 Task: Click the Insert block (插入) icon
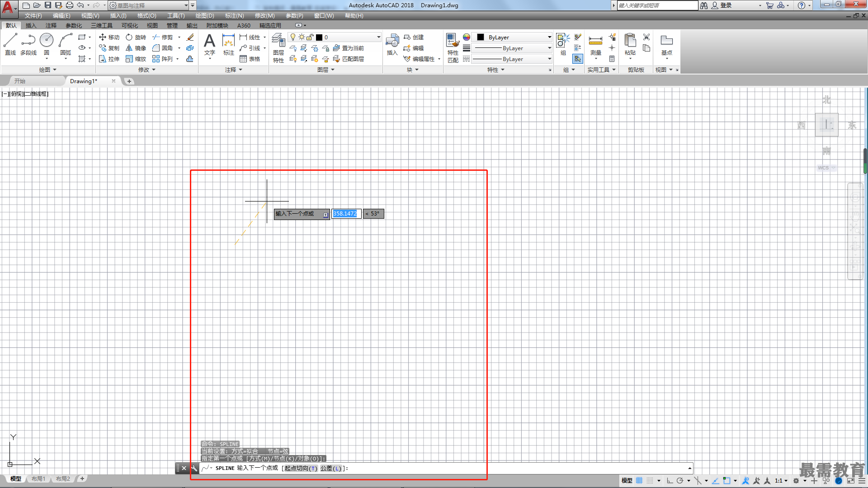click(x=392, y=44)
